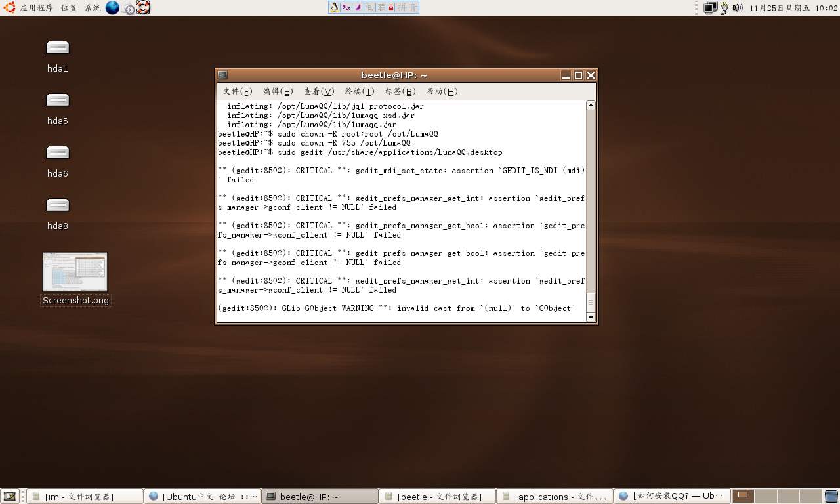This screenshot has width=840, height=504.
Task: Switch to the second workspace
Action: pos(766,496)
